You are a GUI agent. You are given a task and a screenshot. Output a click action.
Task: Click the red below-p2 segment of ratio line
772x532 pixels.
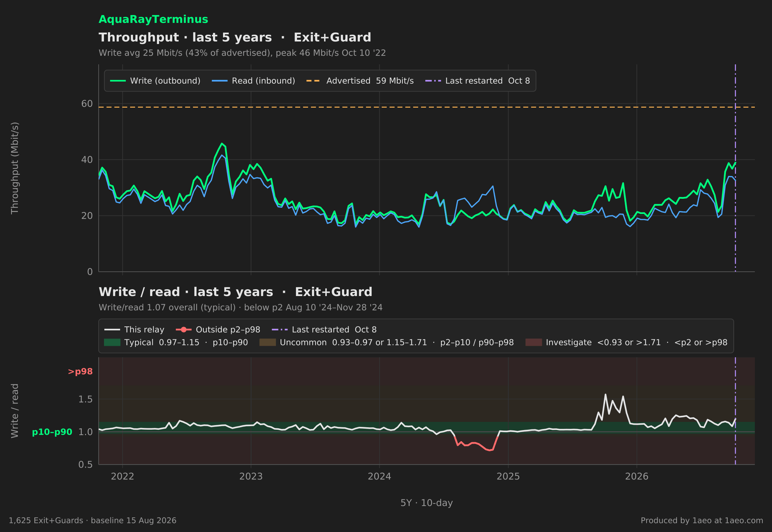pos(476,444)
